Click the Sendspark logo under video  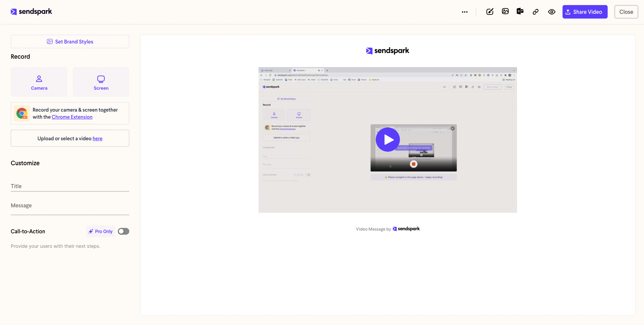[x=406, y=229]
